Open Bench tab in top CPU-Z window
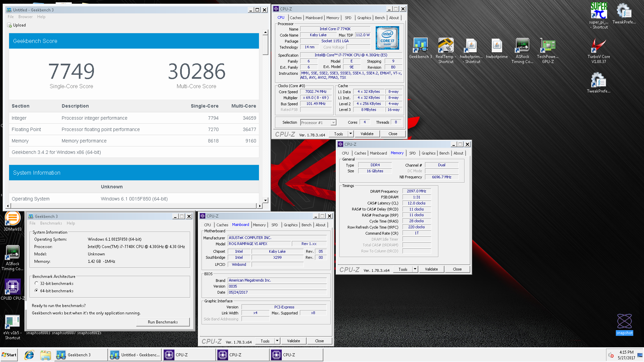 (380, 18)
